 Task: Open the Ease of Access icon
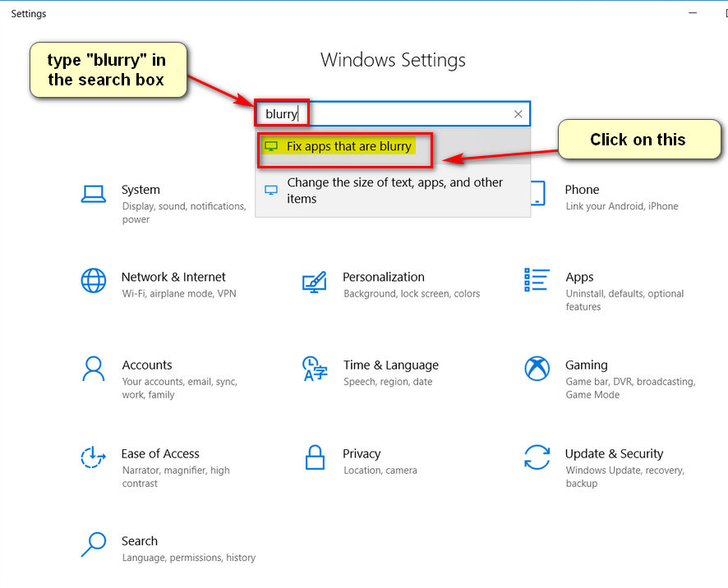coord(93,457)
